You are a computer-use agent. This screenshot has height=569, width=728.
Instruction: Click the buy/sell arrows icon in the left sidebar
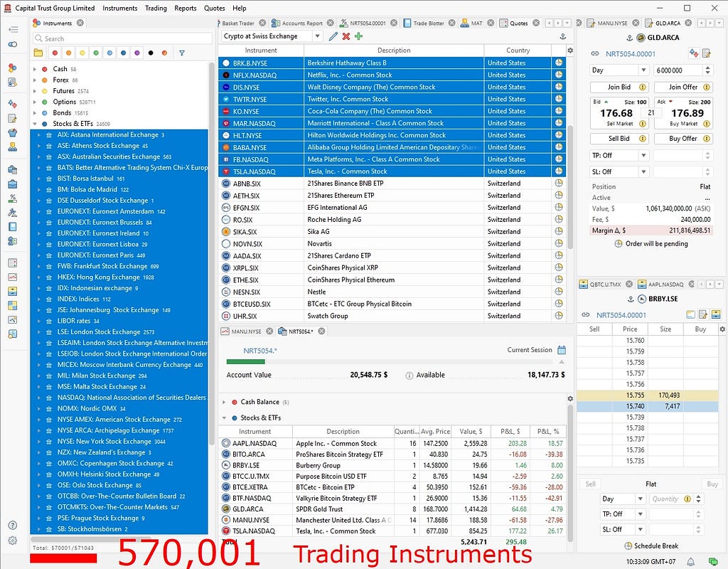pos(13,104)
